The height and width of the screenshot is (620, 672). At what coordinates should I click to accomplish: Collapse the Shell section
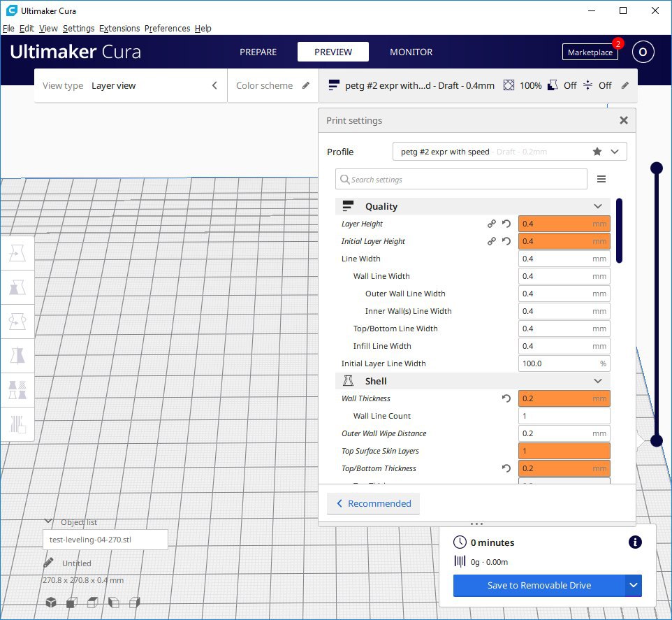(x=598, y=381)
